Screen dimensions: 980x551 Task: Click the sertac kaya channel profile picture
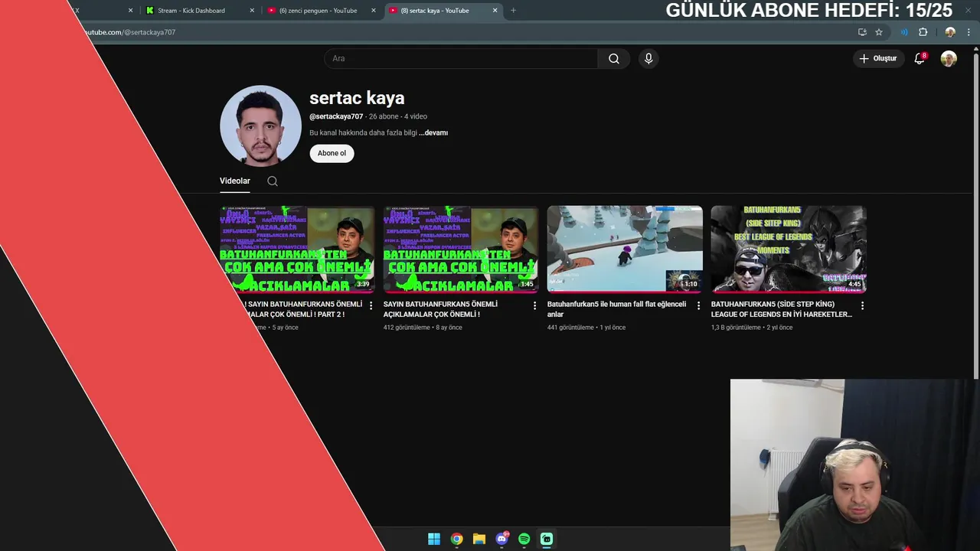pos(260,126)
